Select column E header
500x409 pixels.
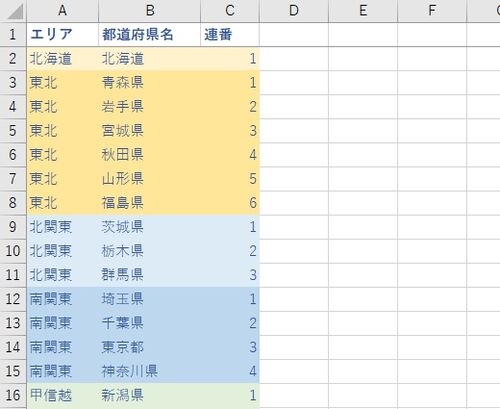[363, 11]
